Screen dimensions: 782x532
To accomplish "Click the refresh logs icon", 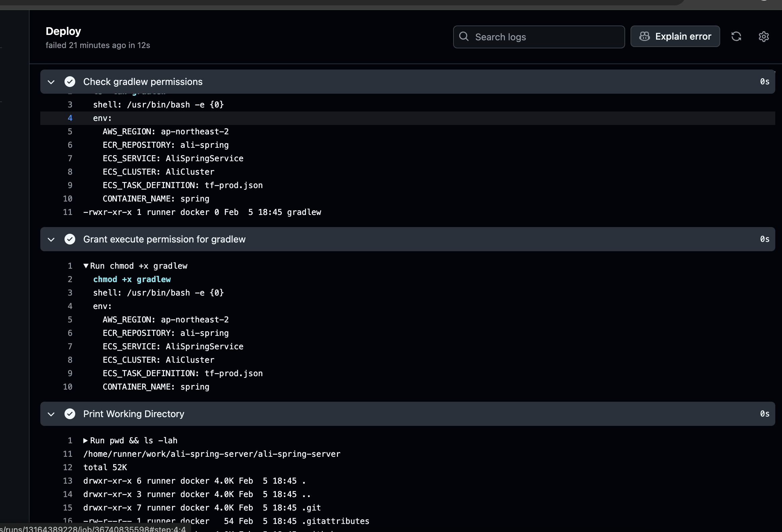I will (x=736, y=36).
